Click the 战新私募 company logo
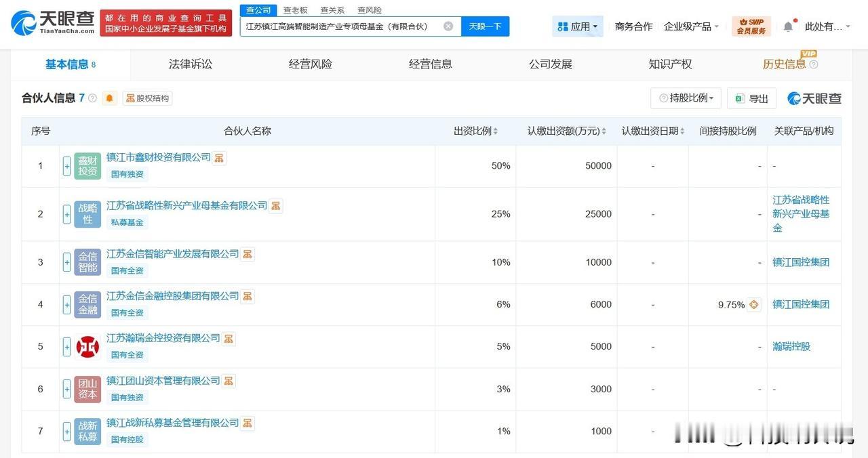The width and height of the screenshot is (868, 458). pos(87,431)
